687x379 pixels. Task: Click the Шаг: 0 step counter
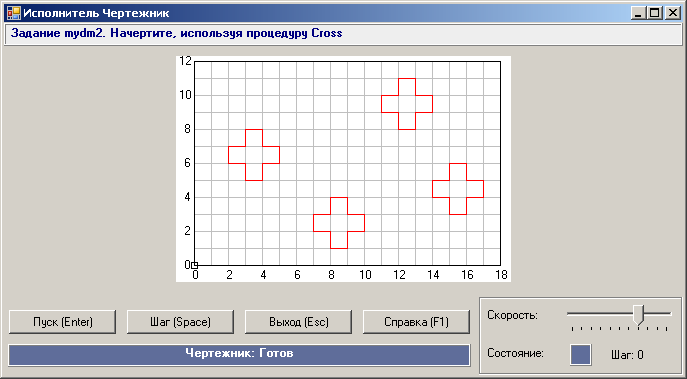click(627, 355)
